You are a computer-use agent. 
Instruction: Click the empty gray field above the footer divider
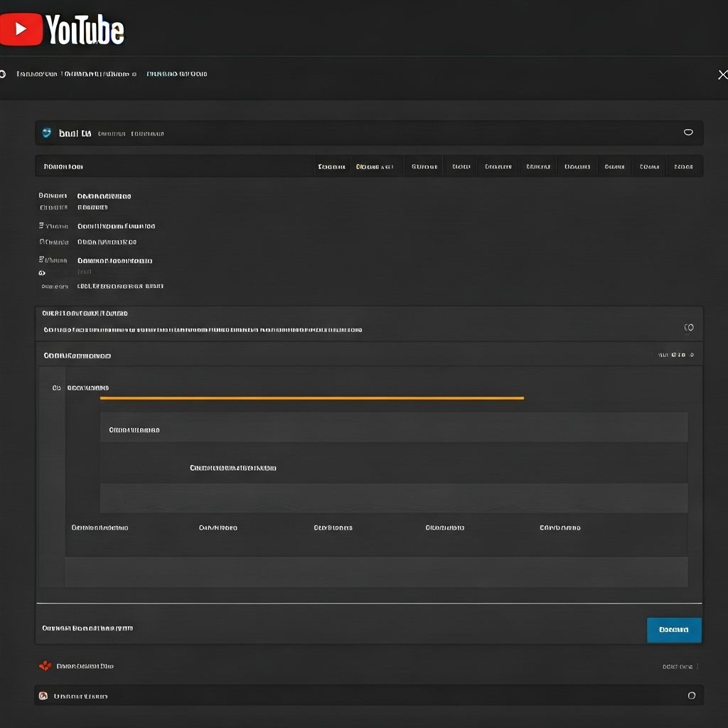[376, 572]
